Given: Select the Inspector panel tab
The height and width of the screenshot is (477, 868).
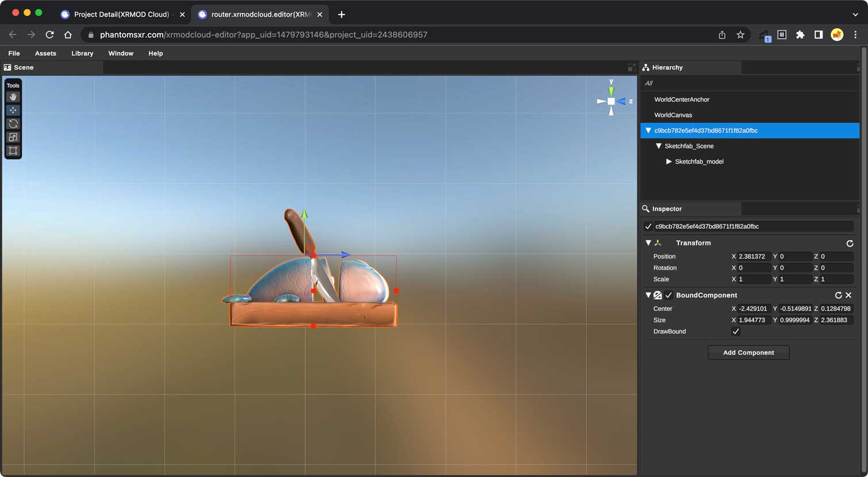Looking at the screenshot, I should point(691,209).
